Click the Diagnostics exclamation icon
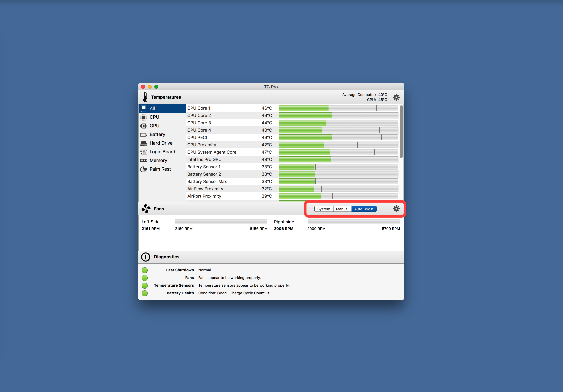The width and height of the screenshot is (563, 392). 145,257
